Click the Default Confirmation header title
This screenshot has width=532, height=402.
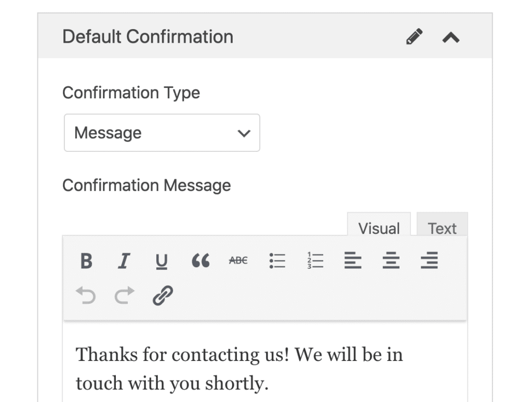point(148,37)
